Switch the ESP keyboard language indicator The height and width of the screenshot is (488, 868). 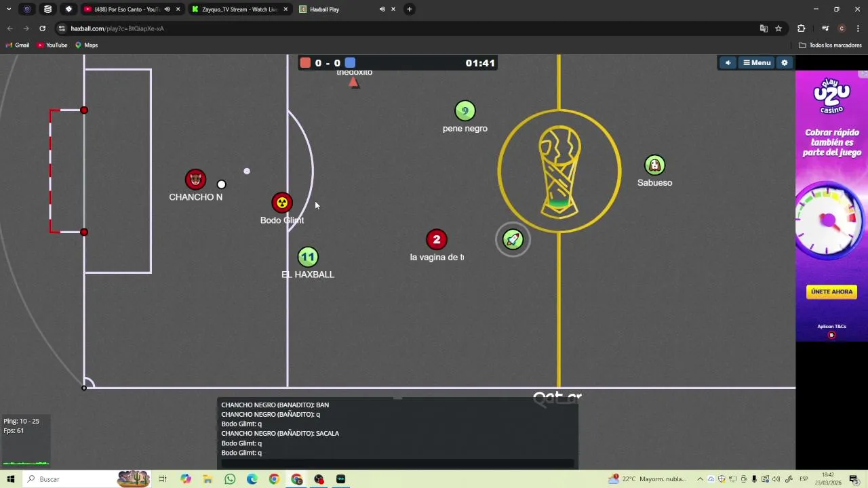click(804, 479)
